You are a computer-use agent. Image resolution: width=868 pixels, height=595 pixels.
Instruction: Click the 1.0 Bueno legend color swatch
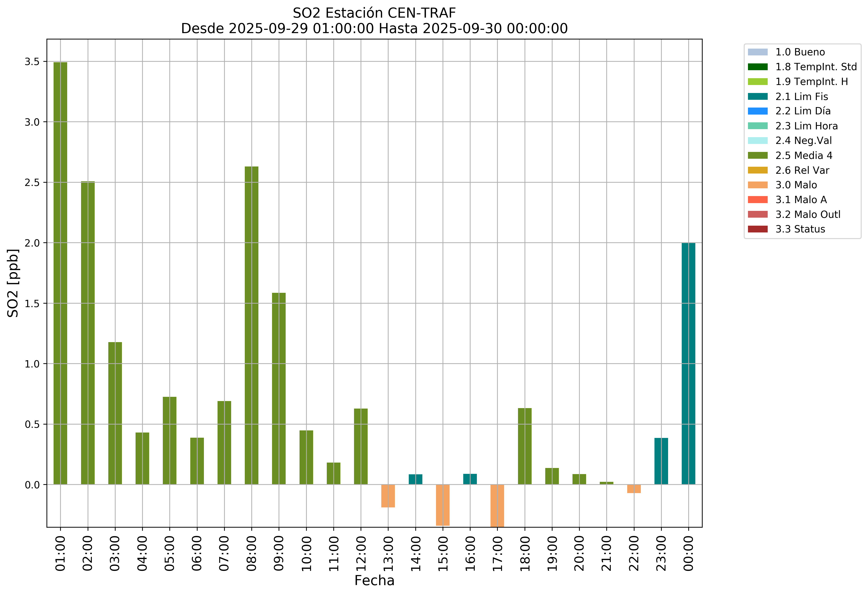pyautogui.click(x=757, y=52)
